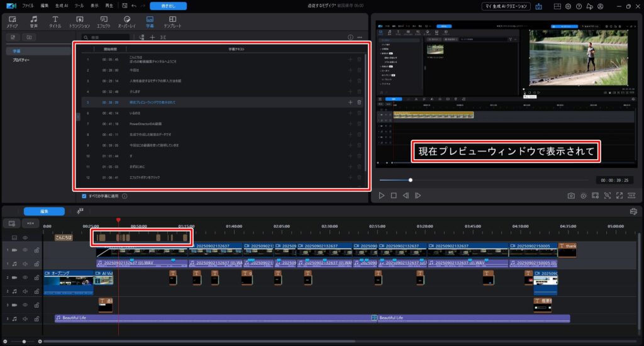Open settings via the gear icon
644x346 pixels.
coord(568,6)
